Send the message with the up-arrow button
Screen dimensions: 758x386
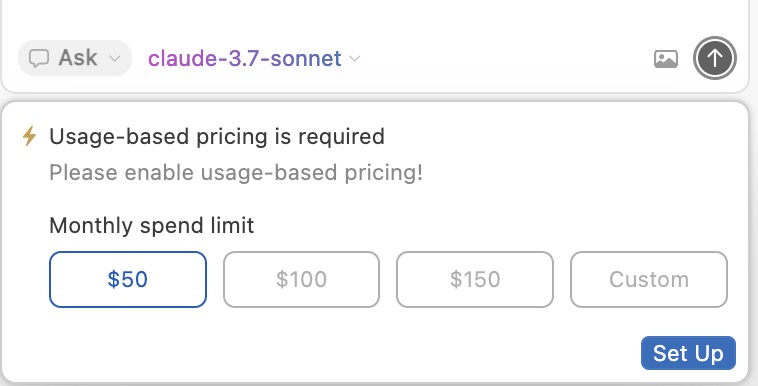point(714,58)
